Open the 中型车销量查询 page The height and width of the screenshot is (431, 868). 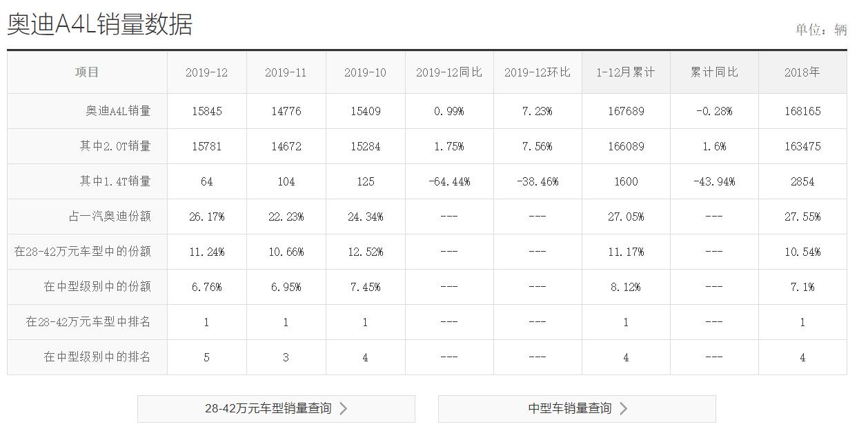point(577,408)
